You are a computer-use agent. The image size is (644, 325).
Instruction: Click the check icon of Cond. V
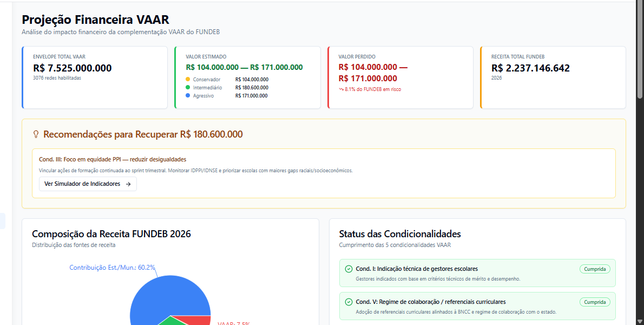tap(349, 302)
